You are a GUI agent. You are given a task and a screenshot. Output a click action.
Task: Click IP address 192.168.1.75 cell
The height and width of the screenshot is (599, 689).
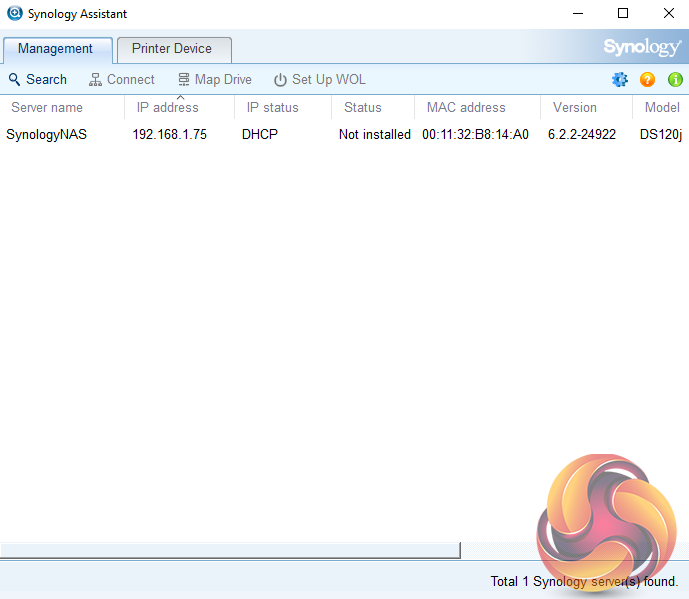coord(170,134)
